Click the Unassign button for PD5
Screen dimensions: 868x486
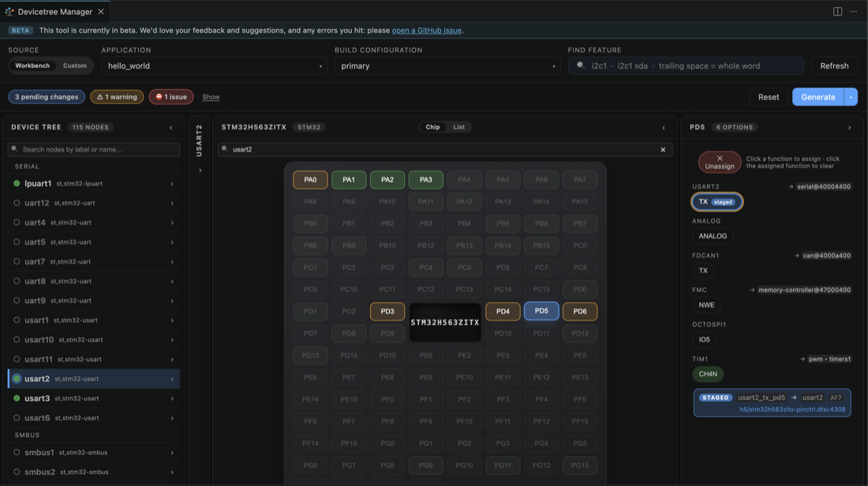click(x=720, y=163)
